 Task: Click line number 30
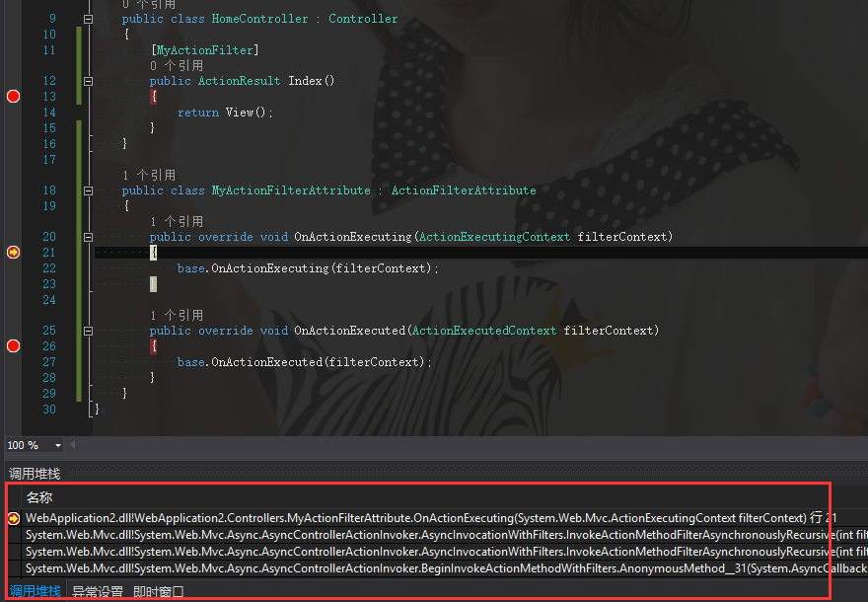click(49, 410)
